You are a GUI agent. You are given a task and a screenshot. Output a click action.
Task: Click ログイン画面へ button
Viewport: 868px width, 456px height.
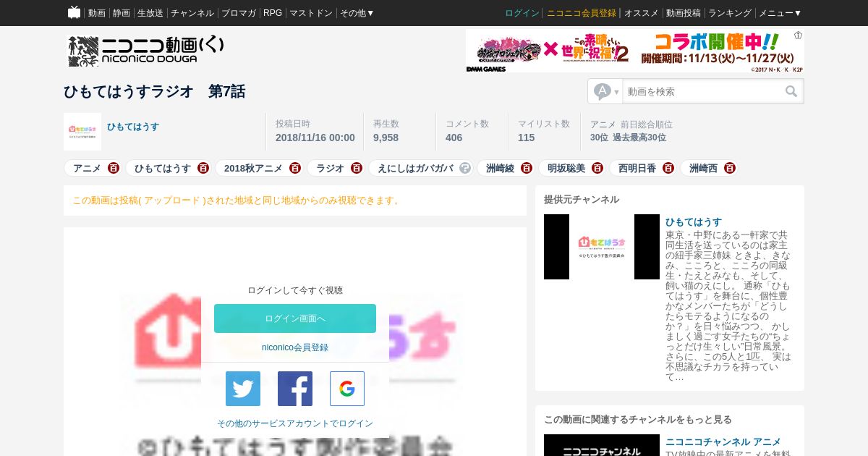pyautogui.click(x=295, y=318)
